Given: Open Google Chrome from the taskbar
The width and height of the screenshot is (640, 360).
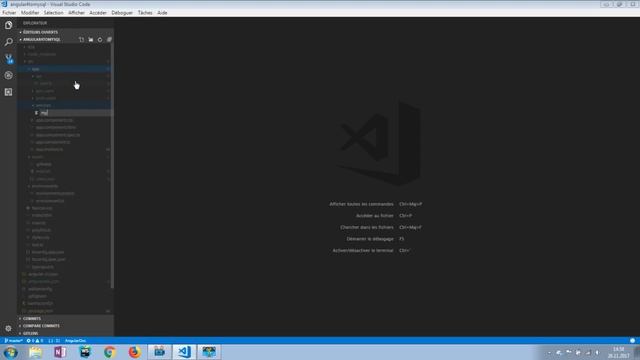Looking at the screenshot, I should point(109,352).
